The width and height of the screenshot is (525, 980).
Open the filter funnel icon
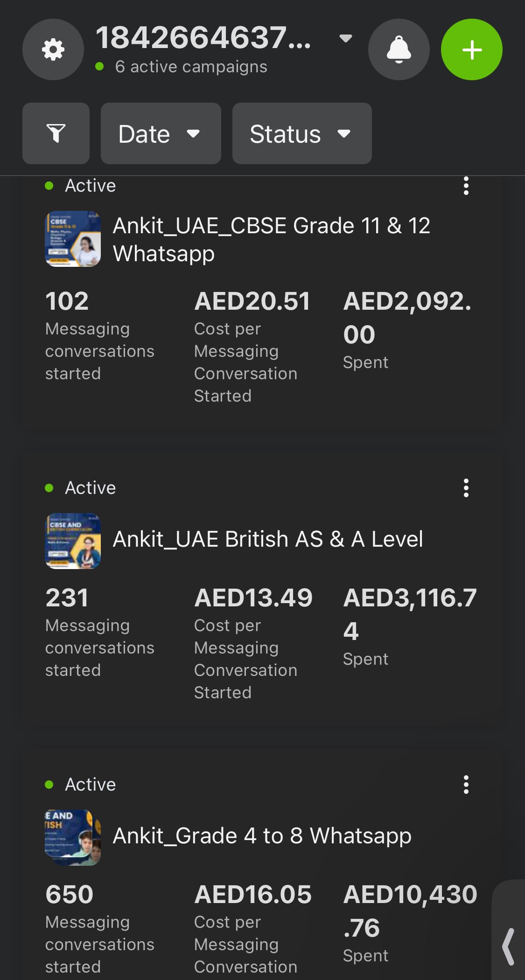pyautogui.click(x=56, y=133)
